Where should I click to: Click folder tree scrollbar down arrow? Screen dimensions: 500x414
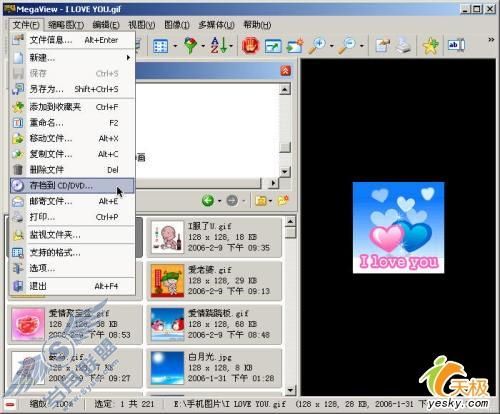click(285, 172)
